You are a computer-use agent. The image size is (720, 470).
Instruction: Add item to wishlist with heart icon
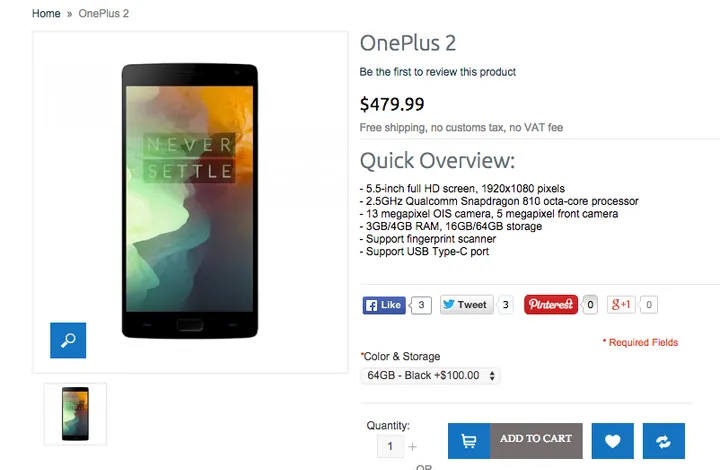click(x=613, y=441)
